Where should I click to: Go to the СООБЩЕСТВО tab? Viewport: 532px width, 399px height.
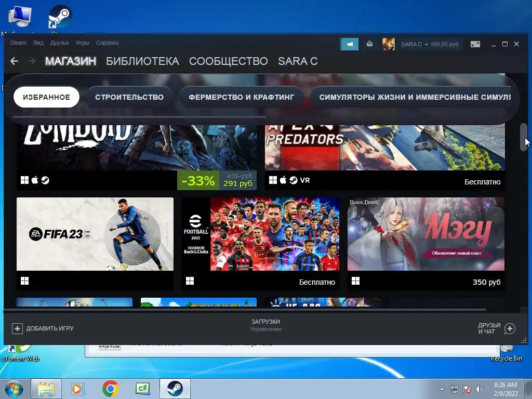229,61
